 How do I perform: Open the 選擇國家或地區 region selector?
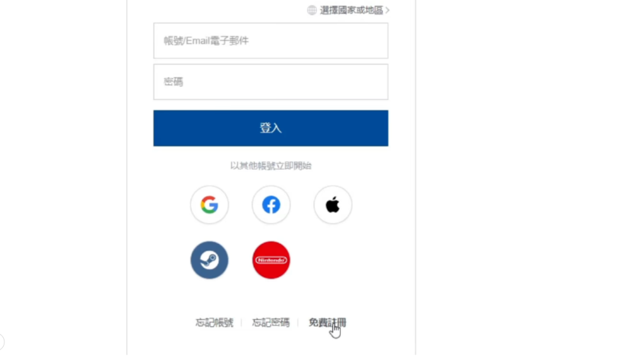click(348, 10)
